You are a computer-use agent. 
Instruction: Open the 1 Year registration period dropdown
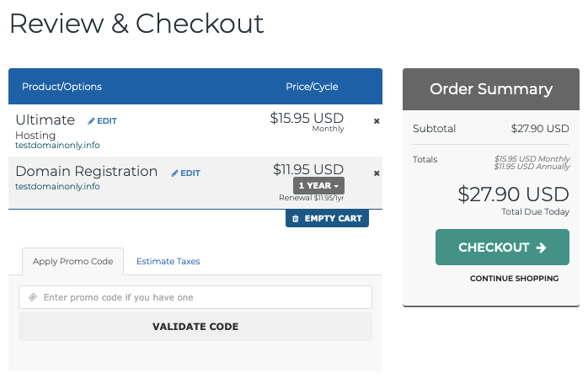(318, 185)
